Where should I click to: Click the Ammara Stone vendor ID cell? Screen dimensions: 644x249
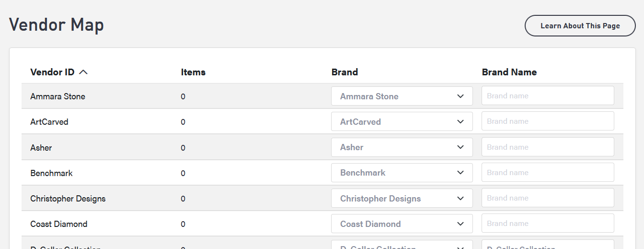[x=57, y=96]
